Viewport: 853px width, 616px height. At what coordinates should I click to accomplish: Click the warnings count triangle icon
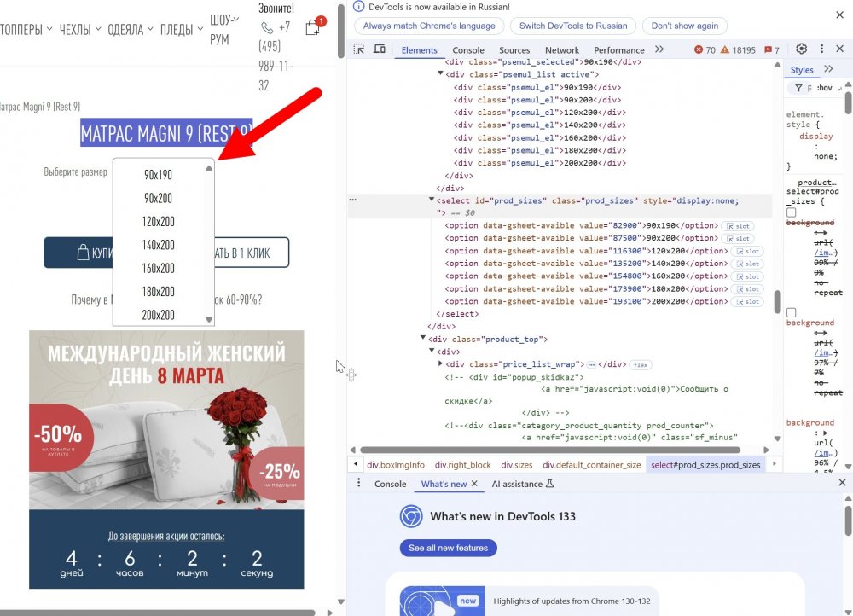tap(727, 50)
